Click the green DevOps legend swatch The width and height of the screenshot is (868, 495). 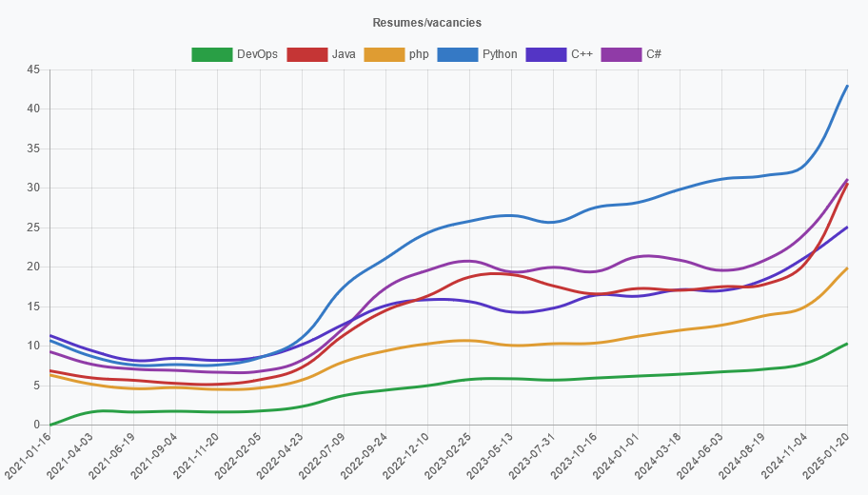coord(210,54)
